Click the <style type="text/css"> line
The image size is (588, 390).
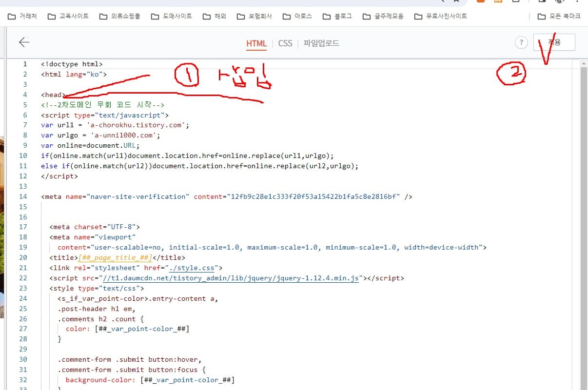[97, 288]
